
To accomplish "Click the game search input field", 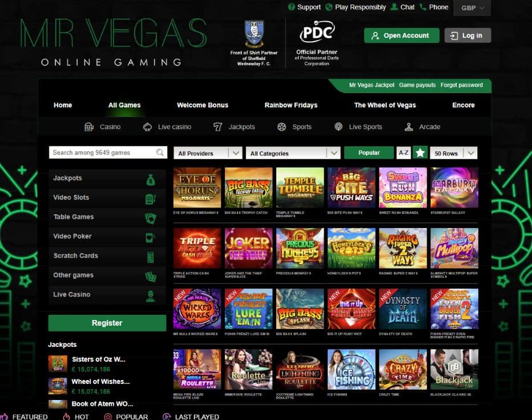I will click(108, 153).
